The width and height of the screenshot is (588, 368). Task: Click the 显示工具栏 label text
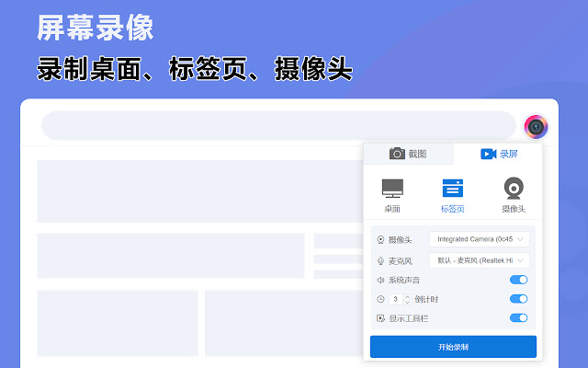coord(408,318)
